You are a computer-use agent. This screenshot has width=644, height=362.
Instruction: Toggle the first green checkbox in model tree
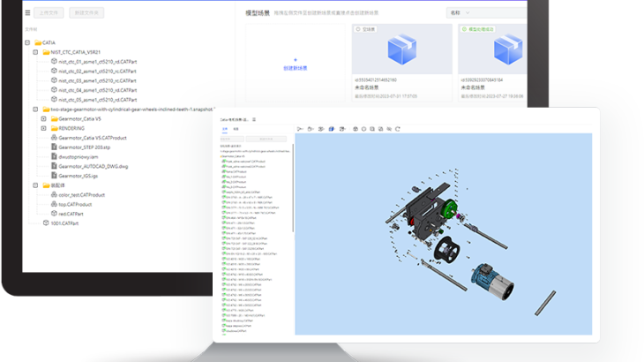[x=223, y=162]
